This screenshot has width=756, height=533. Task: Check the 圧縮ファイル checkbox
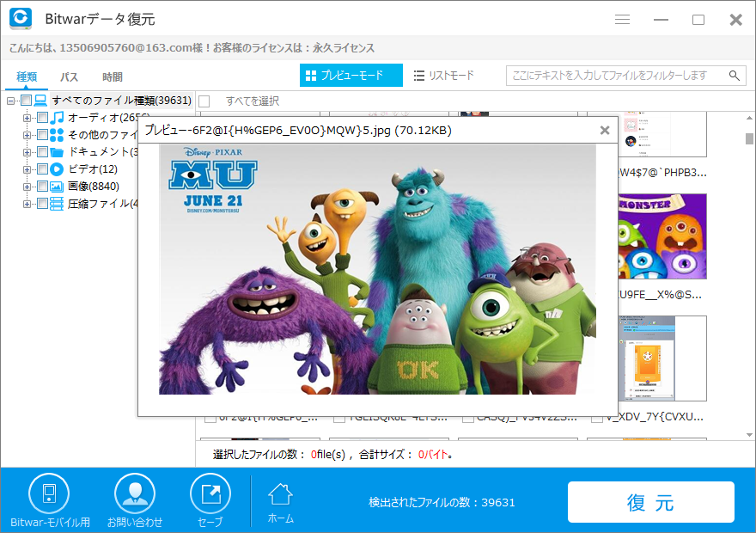click(42, 204)
